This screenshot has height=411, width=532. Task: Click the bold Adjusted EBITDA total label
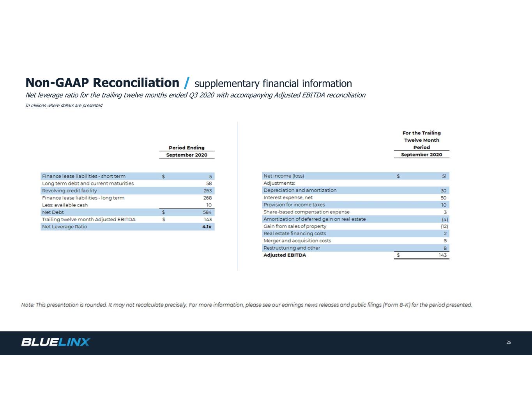(x=285, y=255)
